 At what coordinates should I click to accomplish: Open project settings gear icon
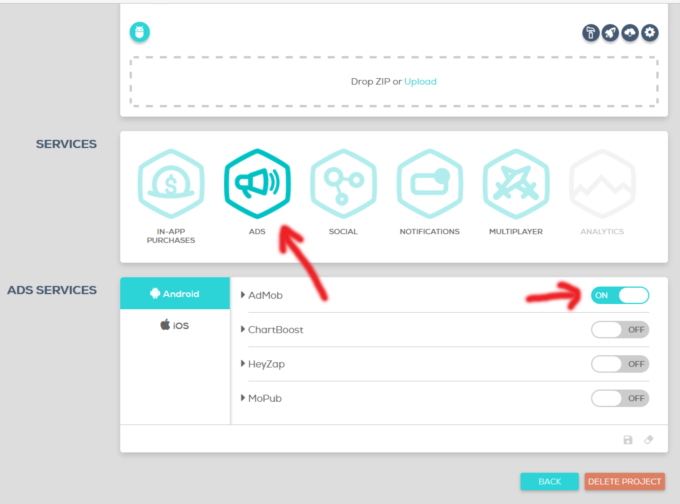(x=650, y=33)
